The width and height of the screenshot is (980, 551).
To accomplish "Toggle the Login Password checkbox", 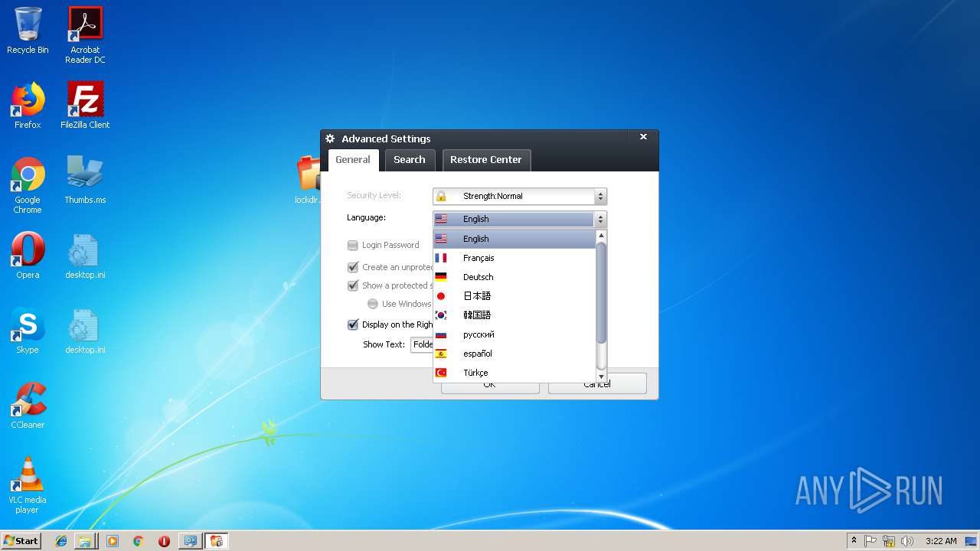I will pyautogui.click(x=353, y=246).
